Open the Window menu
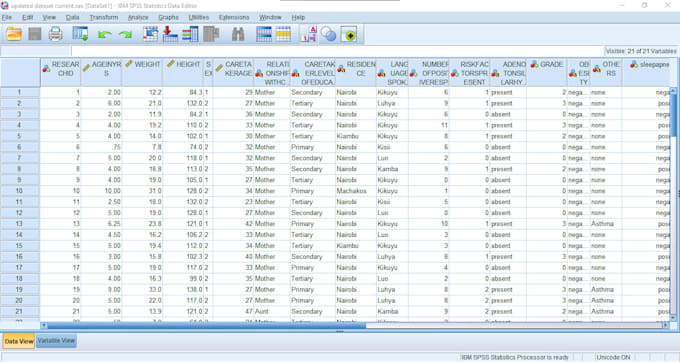 270,17
